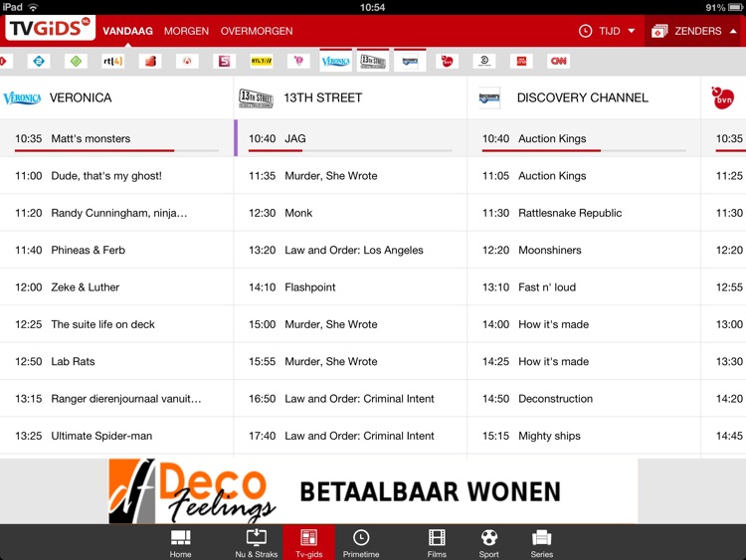This screenshot has width=746, height=560.
Task: Open the Sport tab
Action: (489, 543)
